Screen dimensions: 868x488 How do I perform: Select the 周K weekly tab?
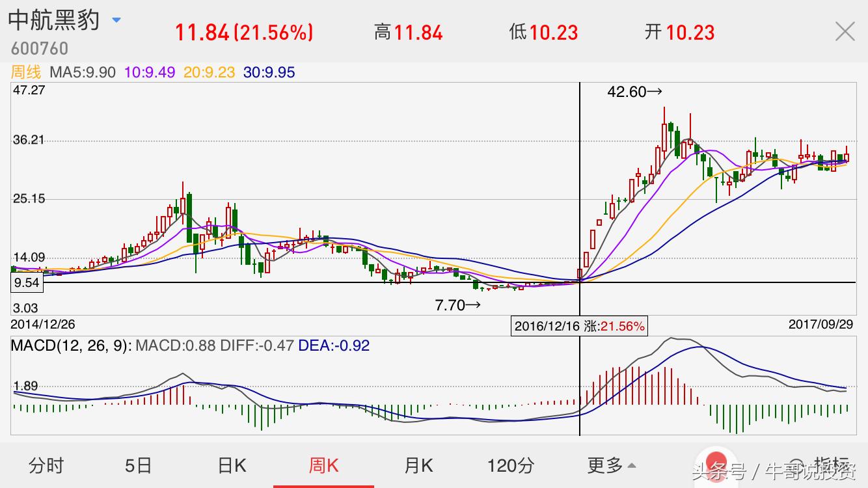click(324, 465)
